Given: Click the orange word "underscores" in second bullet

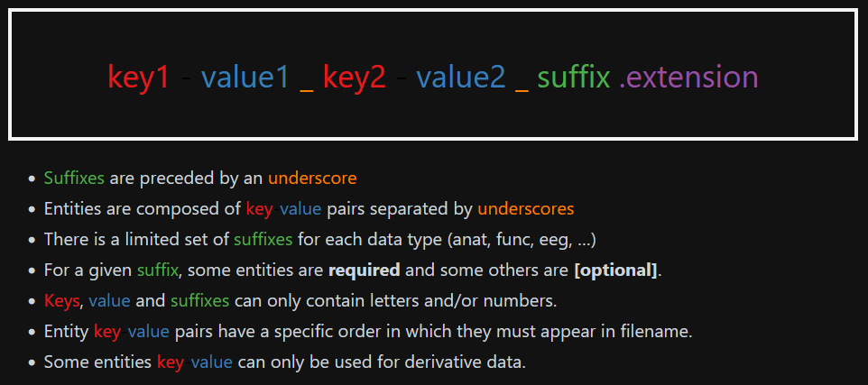Looking at the screenshot, I should pos(526,209).
